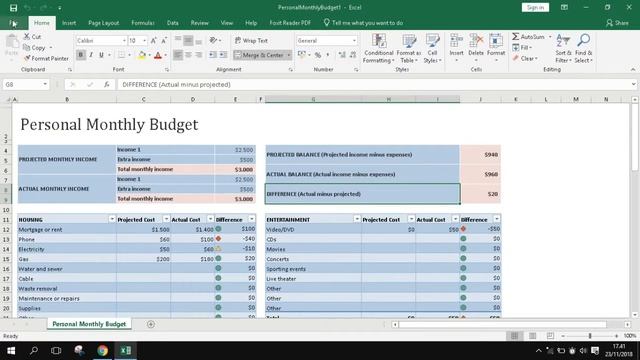Insert cells using the Insert button
The image size is (640, 360).
(x=456, y=49)
